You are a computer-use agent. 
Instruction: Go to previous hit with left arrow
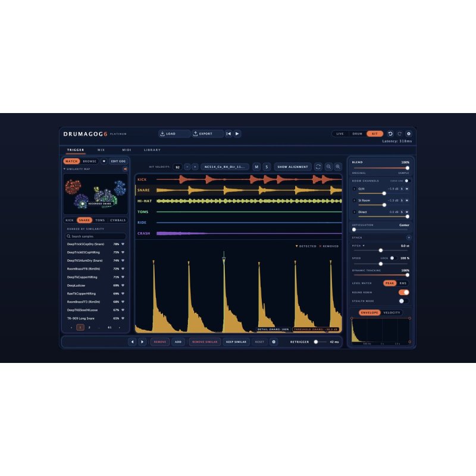(x=132, y=342)
